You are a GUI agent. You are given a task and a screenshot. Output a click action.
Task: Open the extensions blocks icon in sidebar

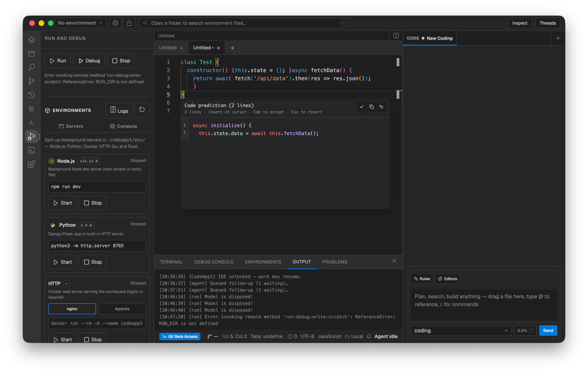31,164
